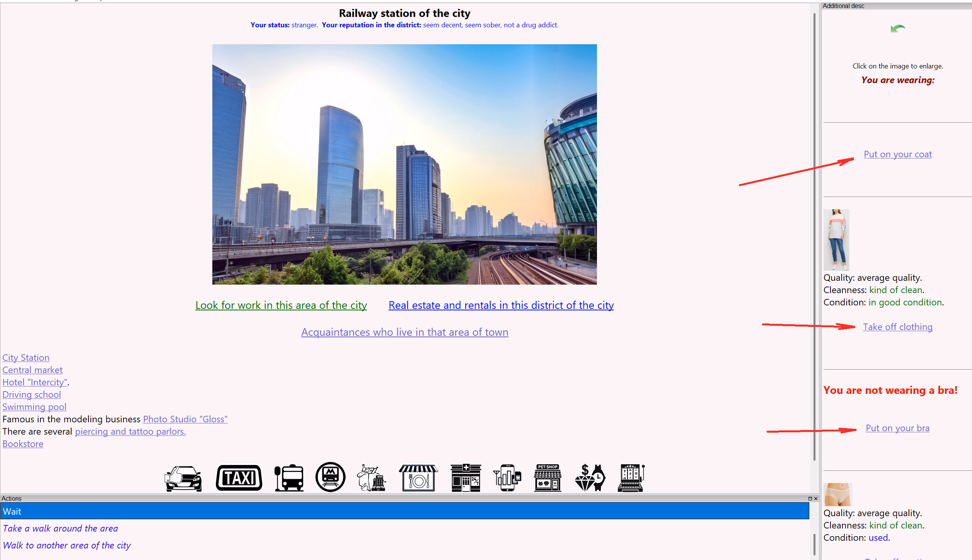
Task: Open the restaurant plate icon
Action: [x=418, y=478]
